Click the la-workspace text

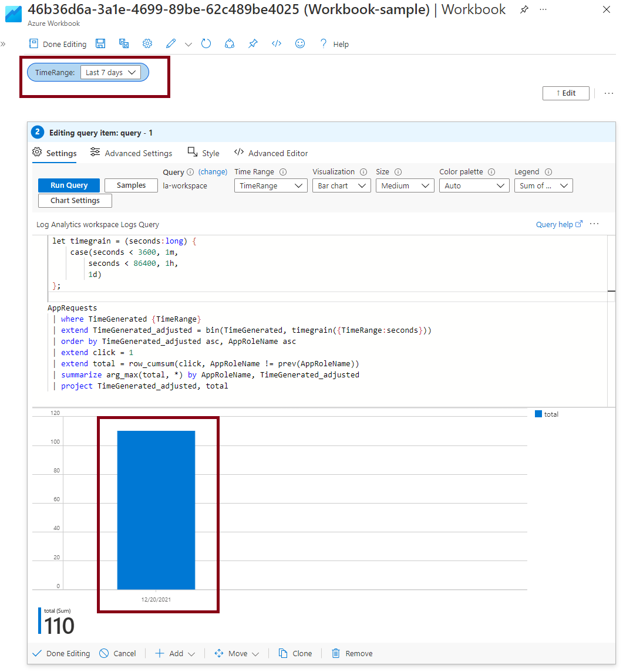coord(185,185)
